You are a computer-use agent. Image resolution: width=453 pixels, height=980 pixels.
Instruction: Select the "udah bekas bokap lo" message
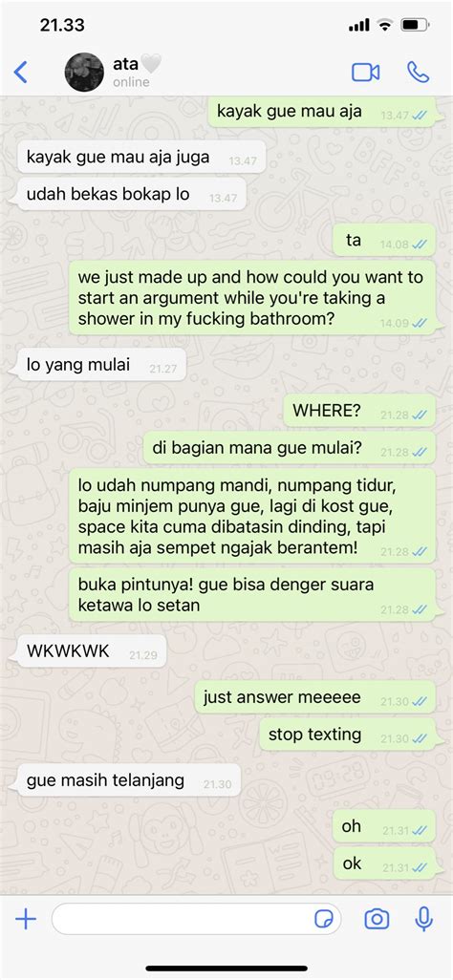pos(131,194)
